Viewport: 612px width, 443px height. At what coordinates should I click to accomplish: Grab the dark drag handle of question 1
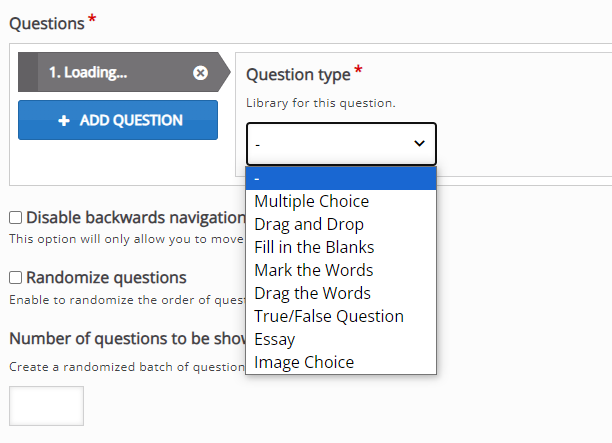28,72
